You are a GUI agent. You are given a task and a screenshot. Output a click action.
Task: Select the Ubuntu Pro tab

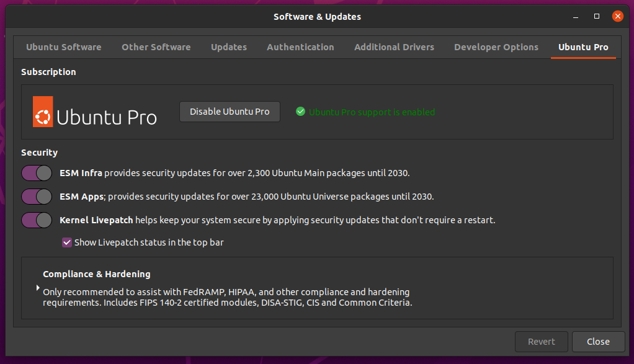pos(583,47)
